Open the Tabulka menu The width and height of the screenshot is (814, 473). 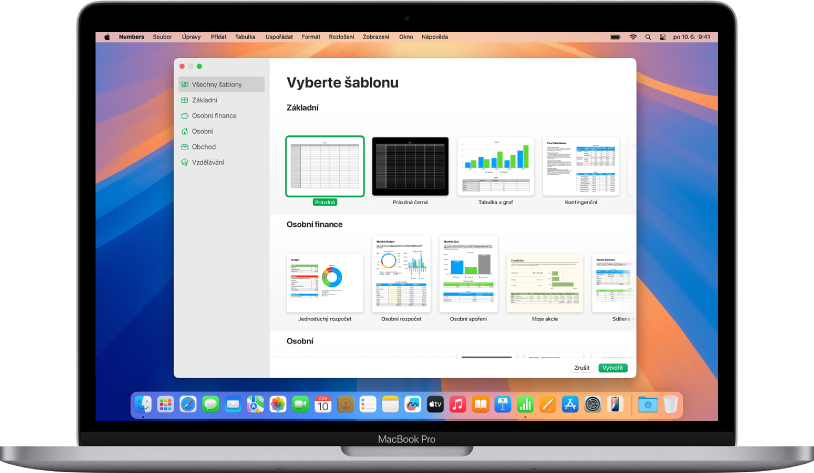tap(245, 37)
